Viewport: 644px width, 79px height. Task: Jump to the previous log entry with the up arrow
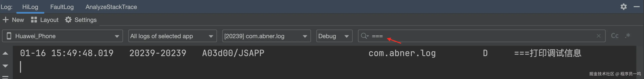point(5,53)
